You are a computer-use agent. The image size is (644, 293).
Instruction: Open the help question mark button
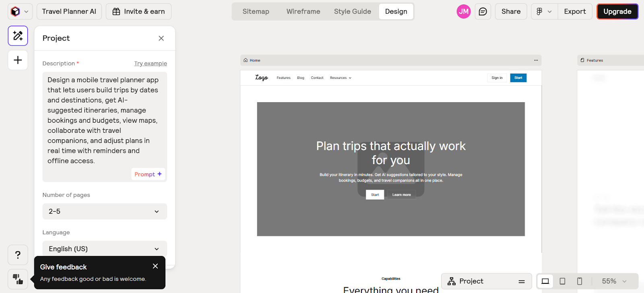[18, 255]
